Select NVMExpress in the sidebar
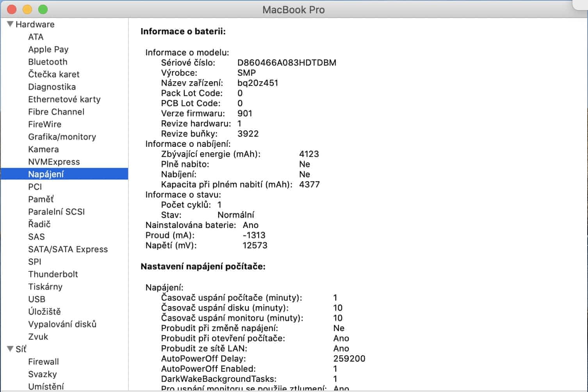Image resolution: width=588 pixels, height=392 pixels. [x=54, y=162]
